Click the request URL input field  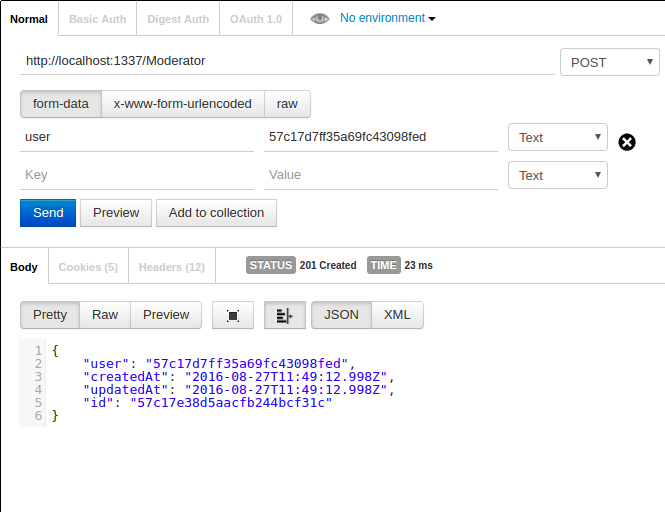[287, 61]
